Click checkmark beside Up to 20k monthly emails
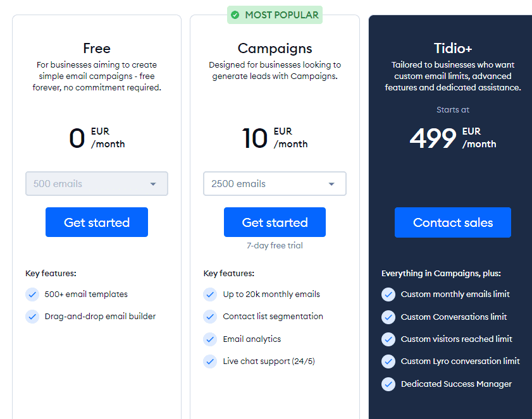Screen dimensions: 532x419 point(210,295)
